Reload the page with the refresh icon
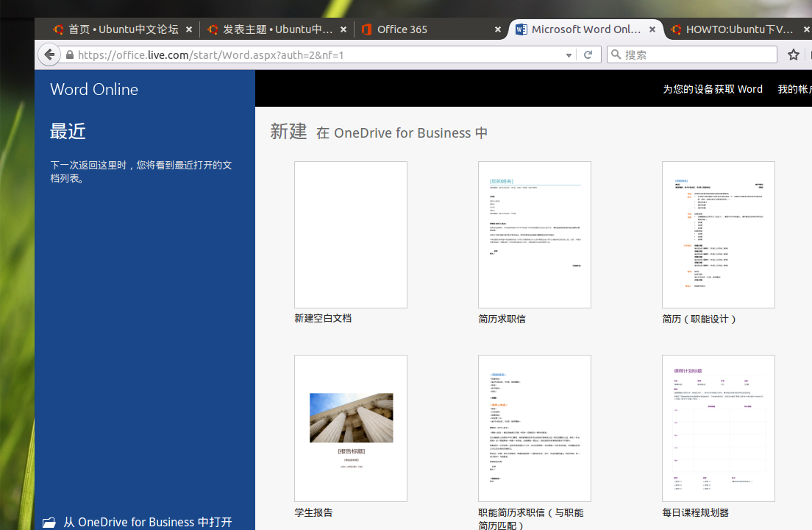This screenshot has height=530, width=812. click(588, 55)
